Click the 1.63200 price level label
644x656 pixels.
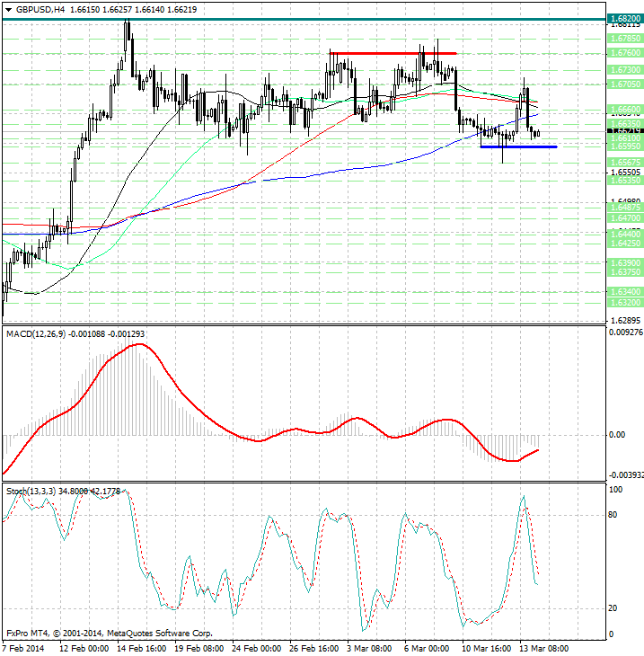pyautogui.click(x=625, y=303)
